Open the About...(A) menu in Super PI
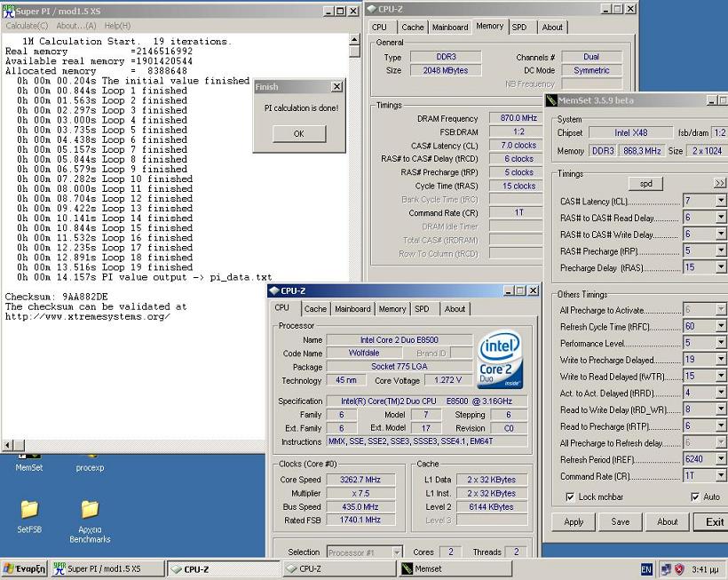This screenshot has height=580, width=728. click(76, 26)
